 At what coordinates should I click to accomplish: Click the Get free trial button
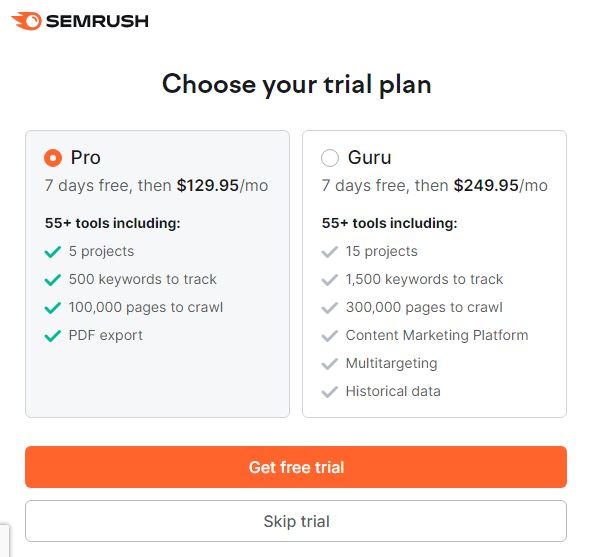(296, 467)
